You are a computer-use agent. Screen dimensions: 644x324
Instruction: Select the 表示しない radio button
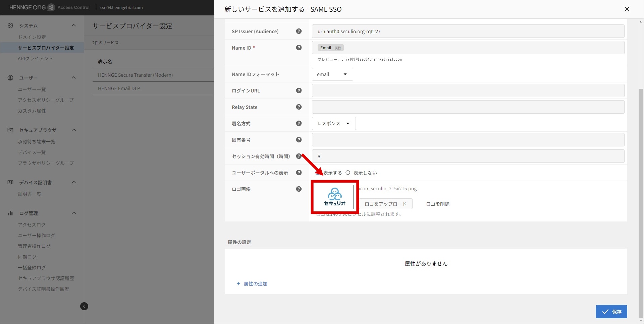pos(348,173)
